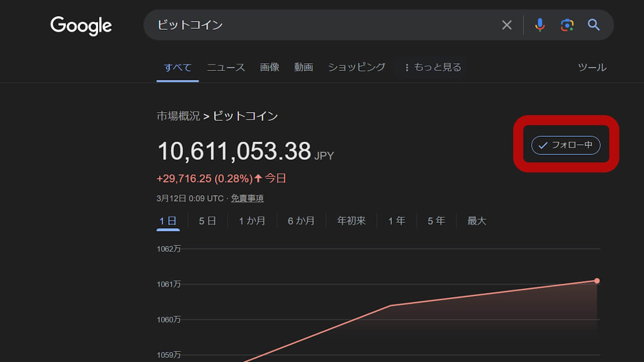Open the ツール options

coord(592,67)
